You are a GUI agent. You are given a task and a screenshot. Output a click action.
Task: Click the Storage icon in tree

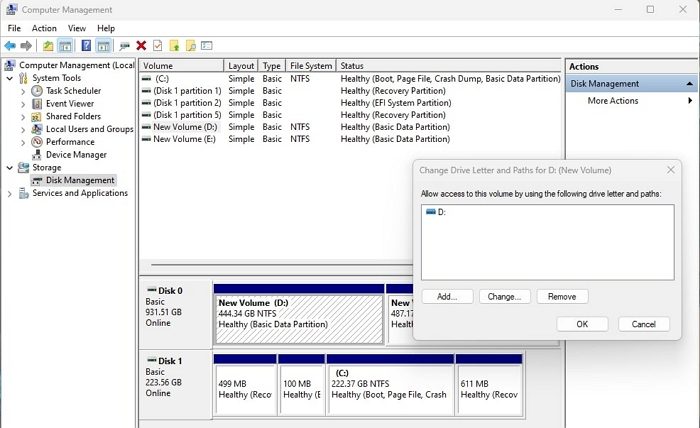coord(23,167)
